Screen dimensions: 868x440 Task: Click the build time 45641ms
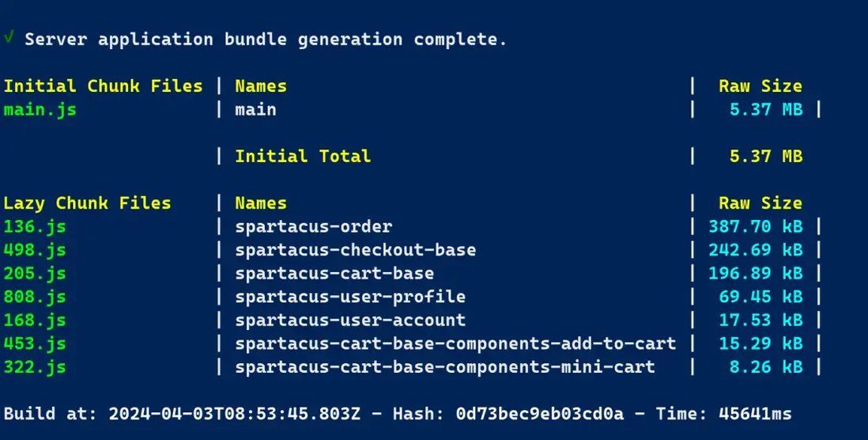pyautogui.click(x=755, y=413)
